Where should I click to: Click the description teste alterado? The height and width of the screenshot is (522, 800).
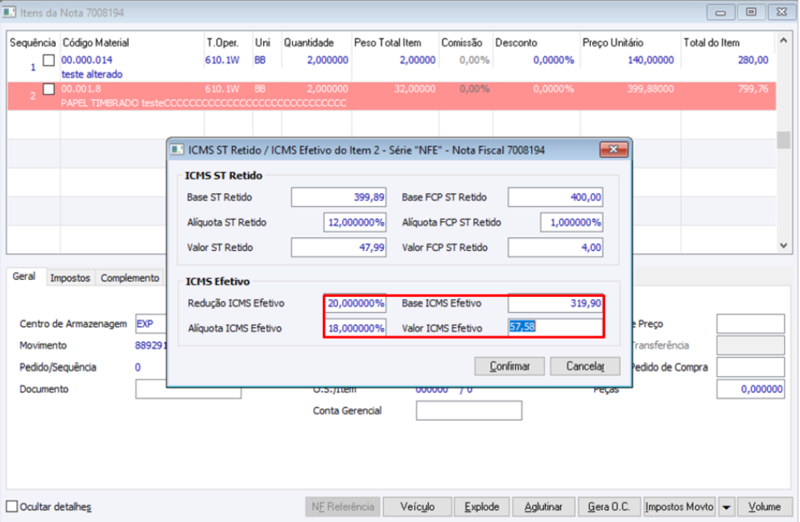[92, 74]
